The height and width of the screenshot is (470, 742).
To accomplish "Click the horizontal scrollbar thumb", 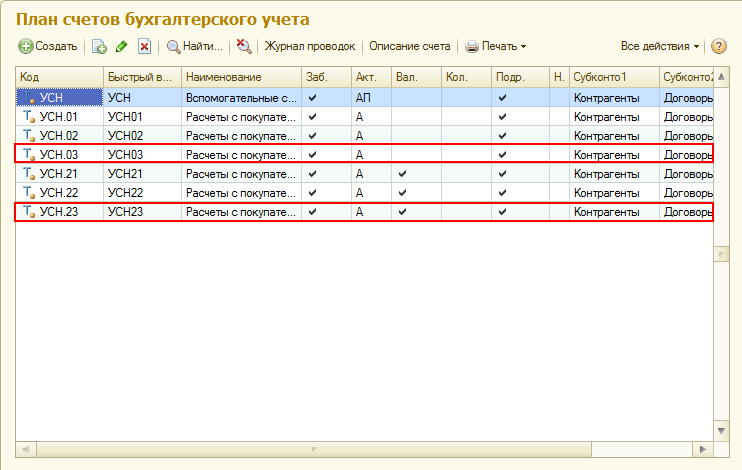I will point(314,449).
